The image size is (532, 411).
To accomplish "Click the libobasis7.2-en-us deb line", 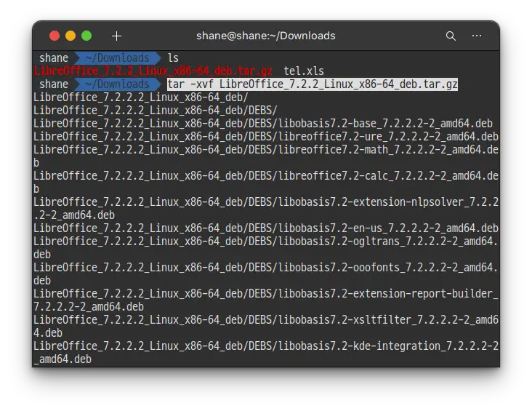I will (x=266, y=228).
